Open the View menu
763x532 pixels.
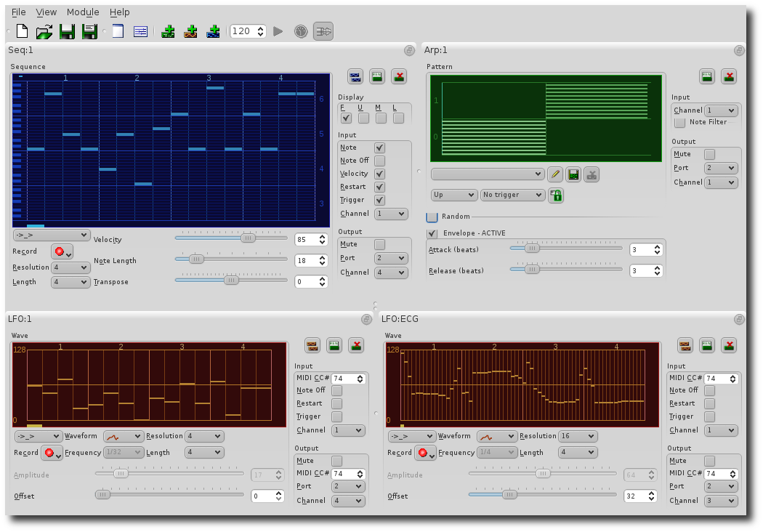tap(46, 12)
